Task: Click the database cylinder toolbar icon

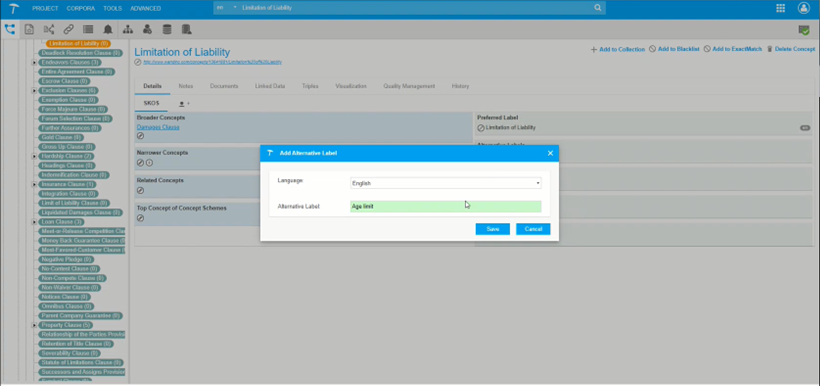Action: pos(167,29)
